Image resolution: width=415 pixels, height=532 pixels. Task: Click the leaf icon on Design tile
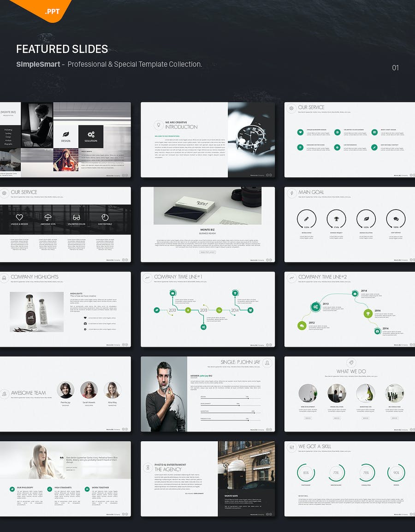pos(65,134)
